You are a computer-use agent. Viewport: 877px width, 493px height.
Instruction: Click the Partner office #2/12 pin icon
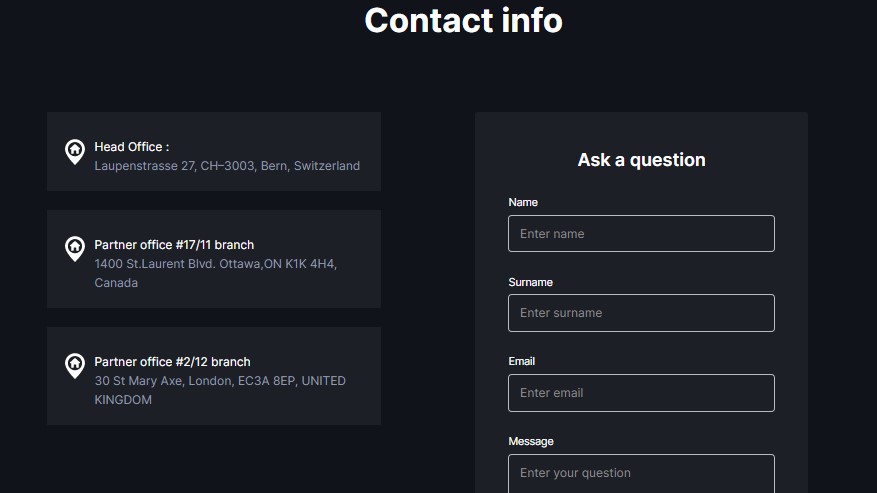(x=74, y=366)
